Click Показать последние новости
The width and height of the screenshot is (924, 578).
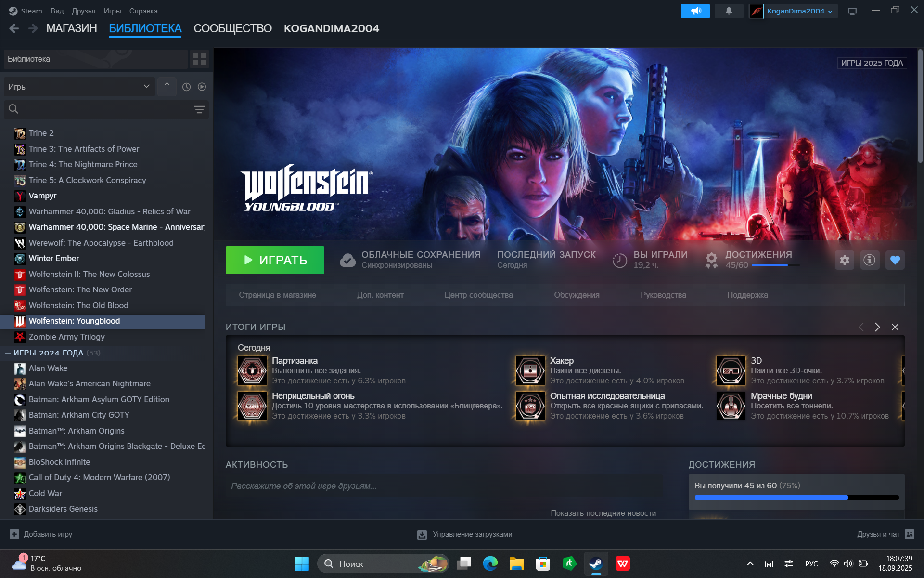pyautogui.click(x=603, y=513)
